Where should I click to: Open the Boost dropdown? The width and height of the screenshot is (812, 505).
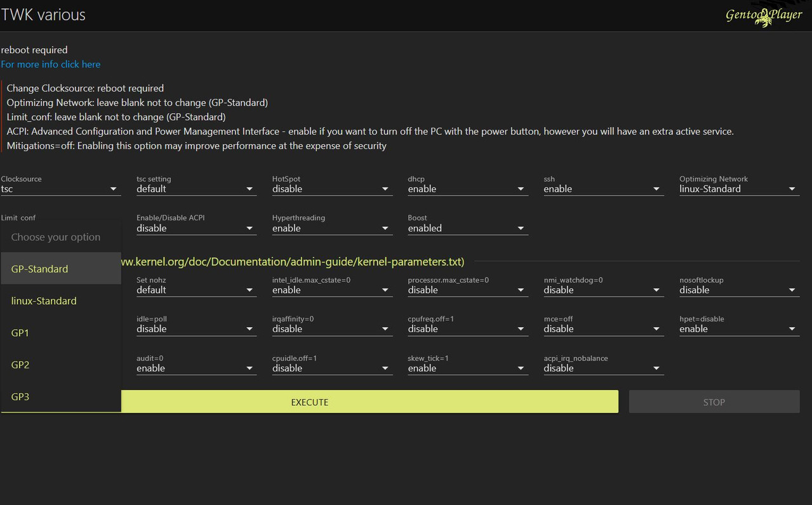click(468, 228)
